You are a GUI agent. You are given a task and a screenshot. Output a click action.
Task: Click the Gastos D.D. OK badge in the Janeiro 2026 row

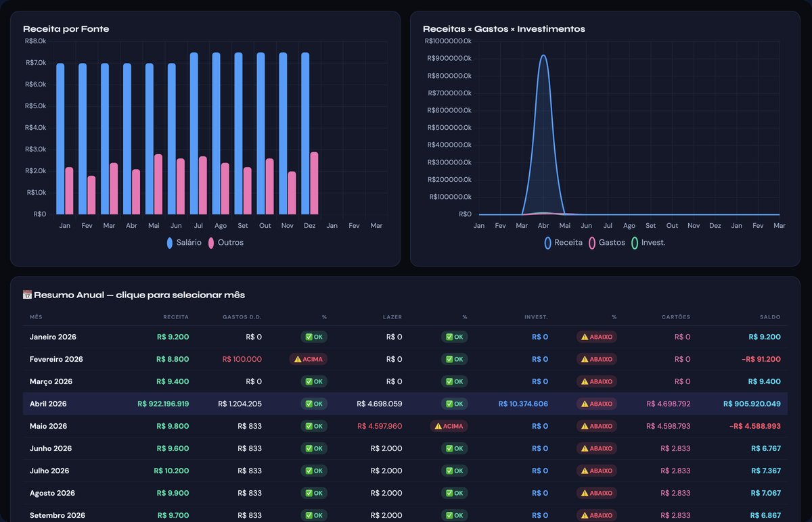tap(314, 337)
